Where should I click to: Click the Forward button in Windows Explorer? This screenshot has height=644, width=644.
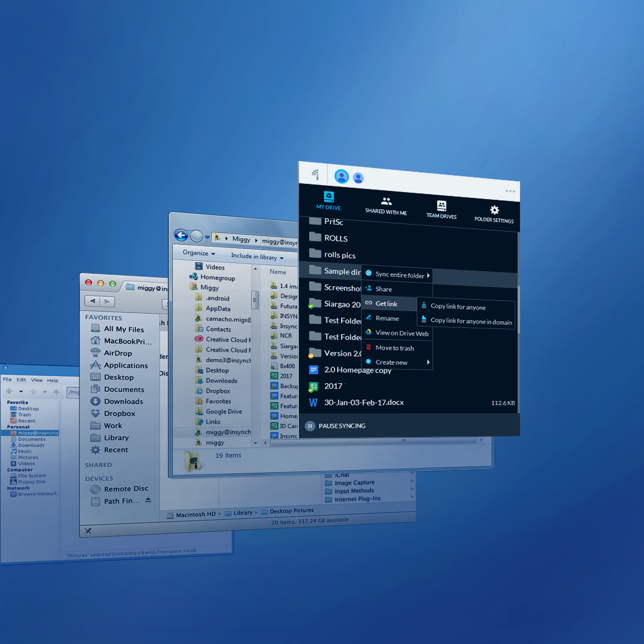click(196, 236)
